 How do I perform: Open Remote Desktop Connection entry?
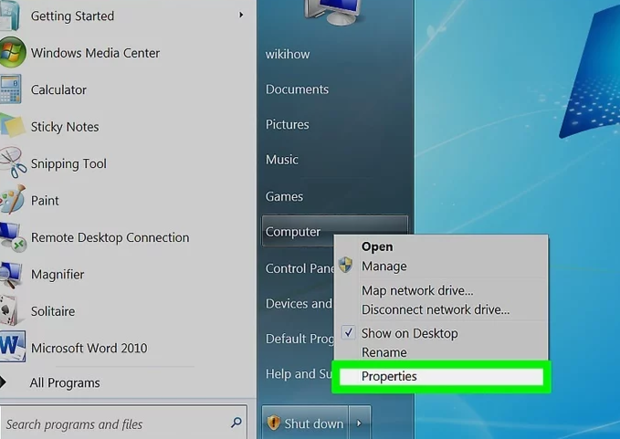[x=110, y=238]
